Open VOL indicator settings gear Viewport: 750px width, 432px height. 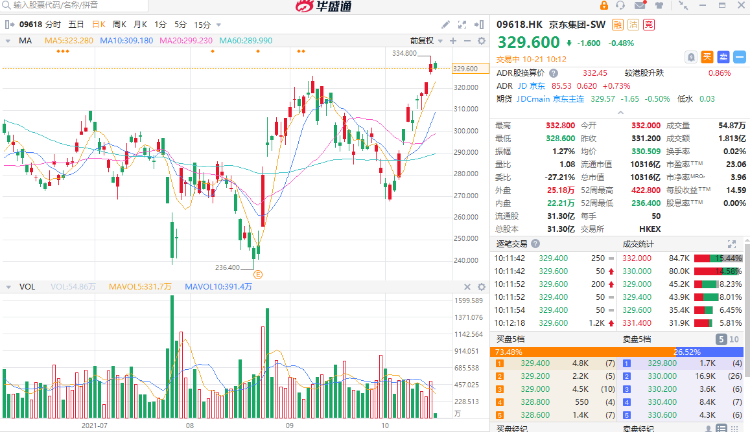click(482, 287)
